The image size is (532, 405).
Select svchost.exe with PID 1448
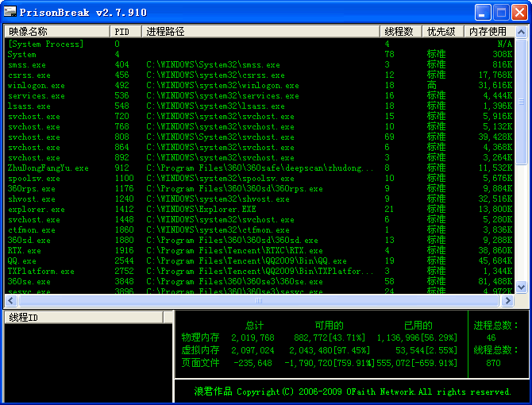click(260, 220)
